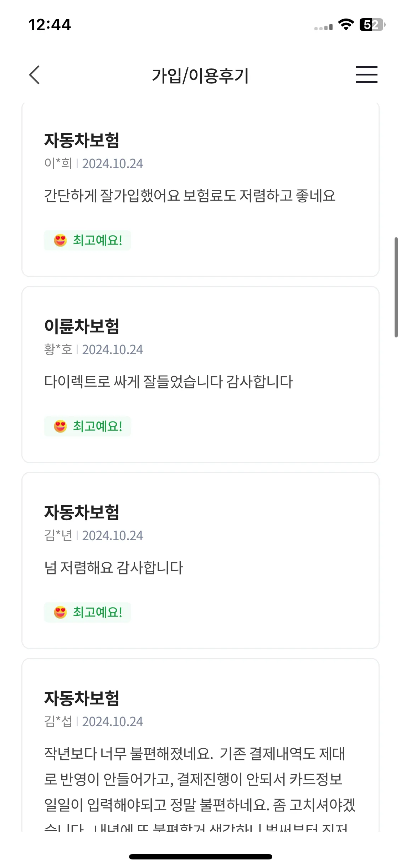
Task: Tap the home indicator bar
Action: click(x=200, y=857)
